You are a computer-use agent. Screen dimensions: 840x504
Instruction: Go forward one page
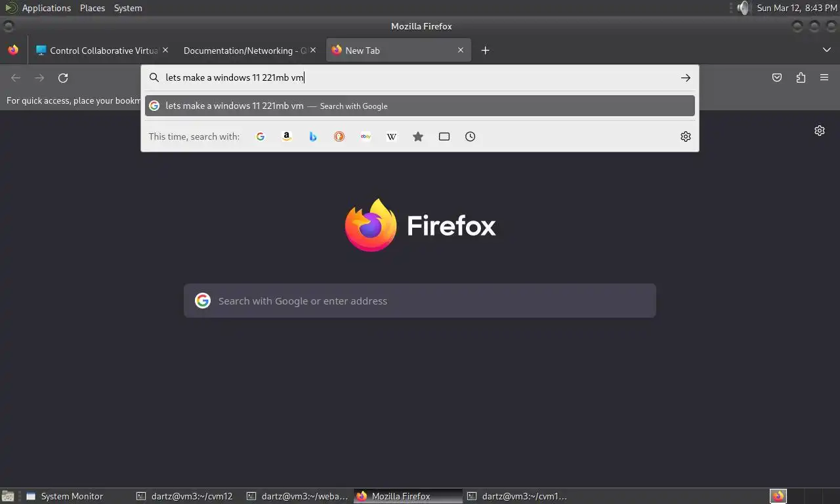tap(39, 77)
